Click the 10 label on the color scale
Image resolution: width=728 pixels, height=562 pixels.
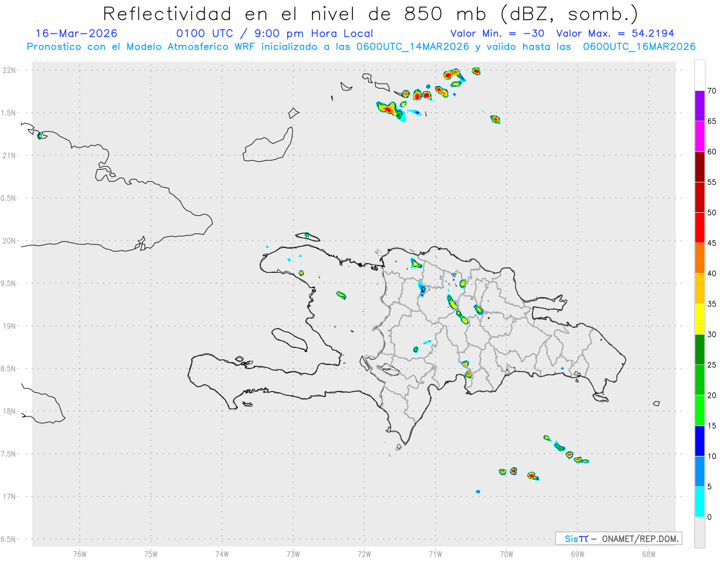[x=712, y=456]
